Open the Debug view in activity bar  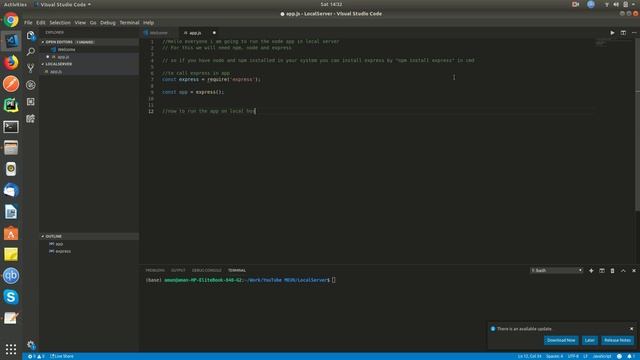coord(31,85)
